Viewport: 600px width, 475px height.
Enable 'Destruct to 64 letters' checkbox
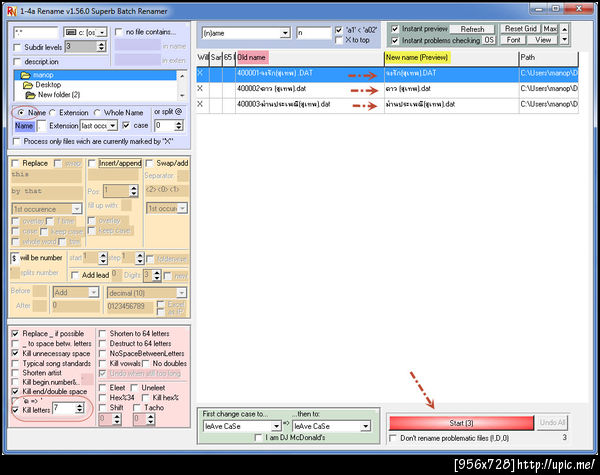103,343
